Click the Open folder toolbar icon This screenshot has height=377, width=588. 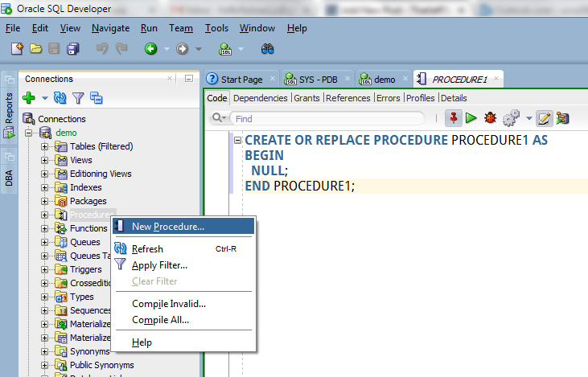pyautogui.click(x=35, y=49)
